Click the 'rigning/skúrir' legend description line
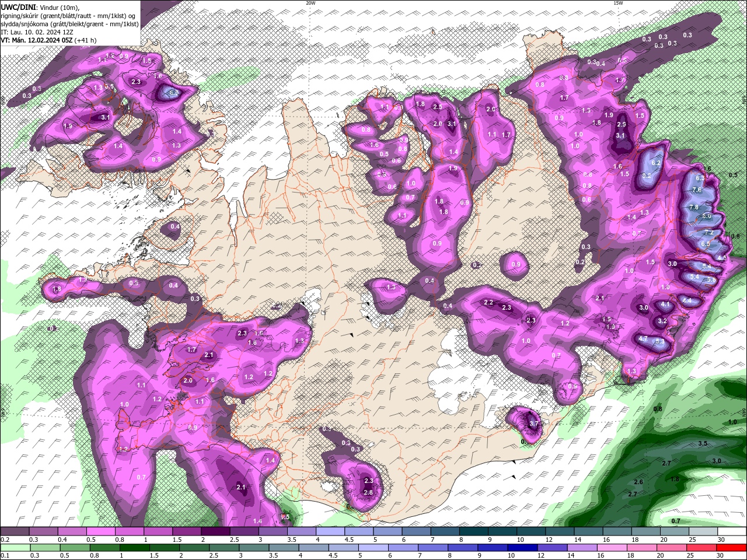Image resolution: width=747 pixels, height=560 pixels. coord(68,16)
